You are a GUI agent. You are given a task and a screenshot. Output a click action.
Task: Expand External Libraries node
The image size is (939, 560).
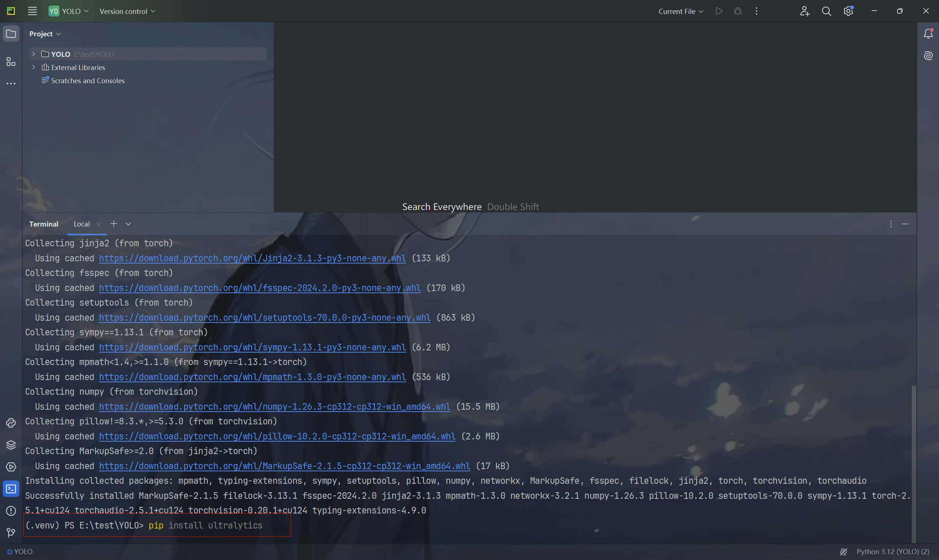pos(34,67)
